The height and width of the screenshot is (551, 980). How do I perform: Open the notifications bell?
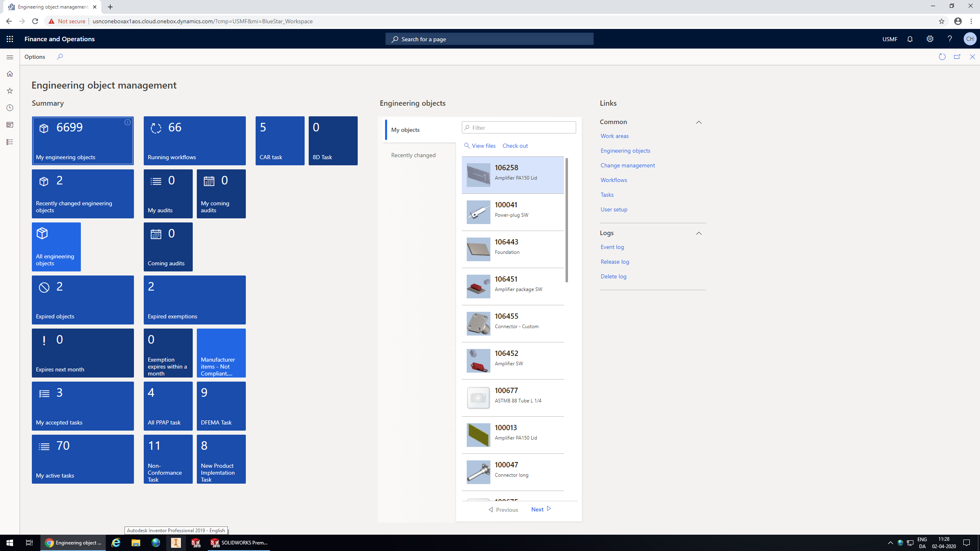point(910,39)
